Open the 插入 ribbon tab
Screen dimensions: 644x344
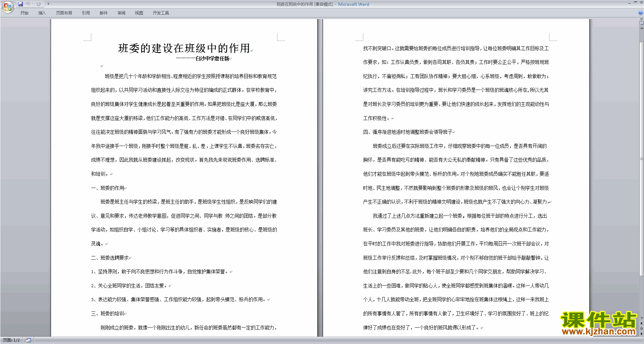(x=42, y=13)
